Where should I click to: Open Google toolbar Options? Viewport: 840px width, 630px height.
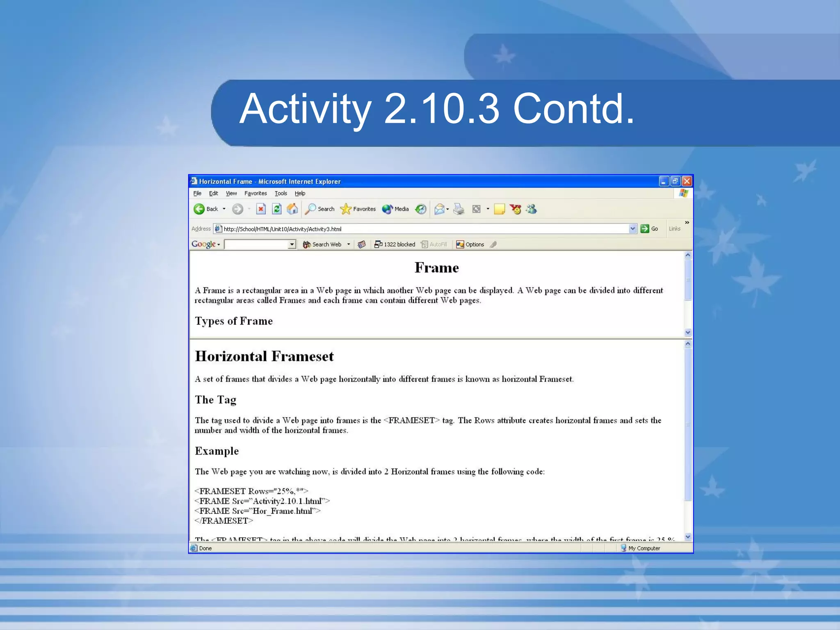[x=470, y=244]
